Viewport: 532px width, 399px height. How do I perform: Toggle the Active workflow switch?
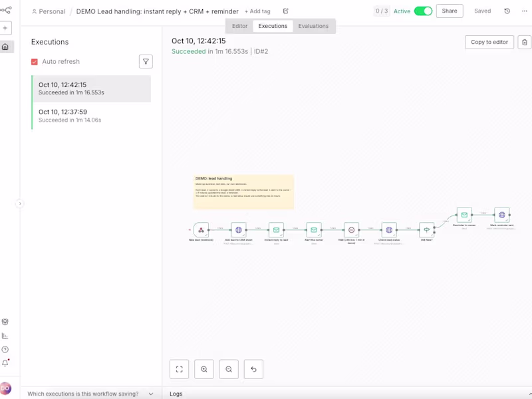(423, 11)
